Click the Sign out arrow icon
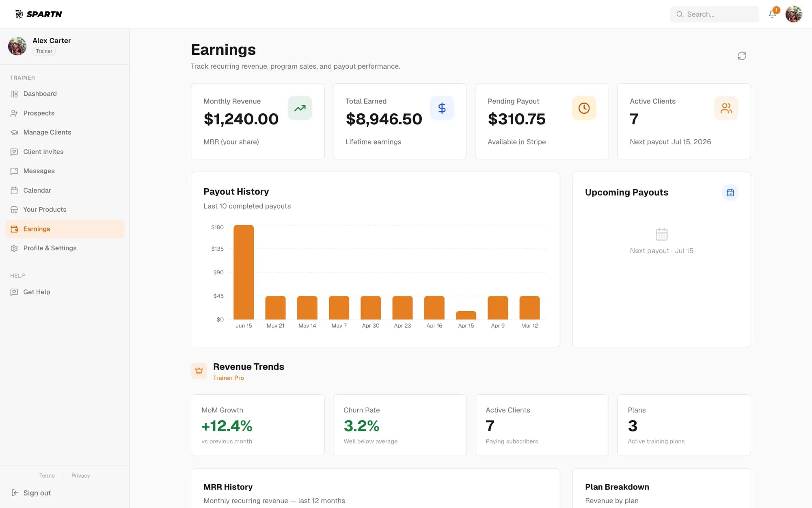Viewport: 812px width, 508px height. pos(15,493)
